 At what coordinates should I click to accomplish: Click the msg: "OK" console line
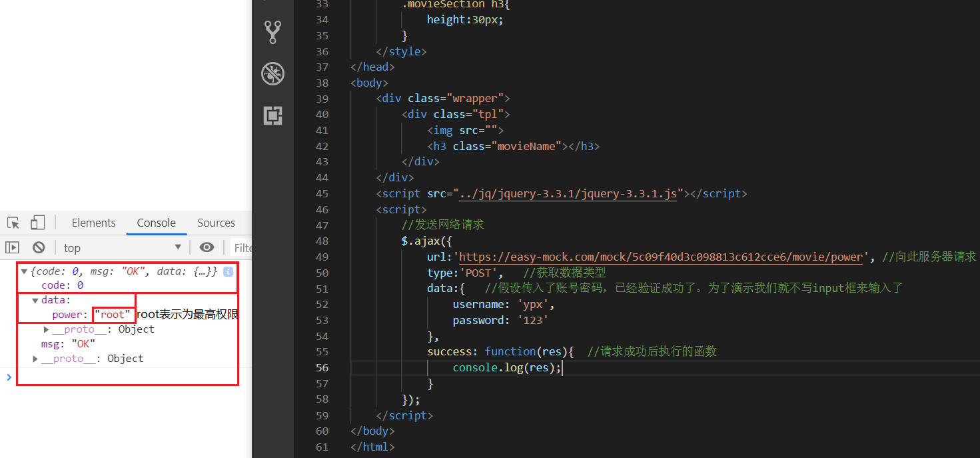tap(68, 344)
